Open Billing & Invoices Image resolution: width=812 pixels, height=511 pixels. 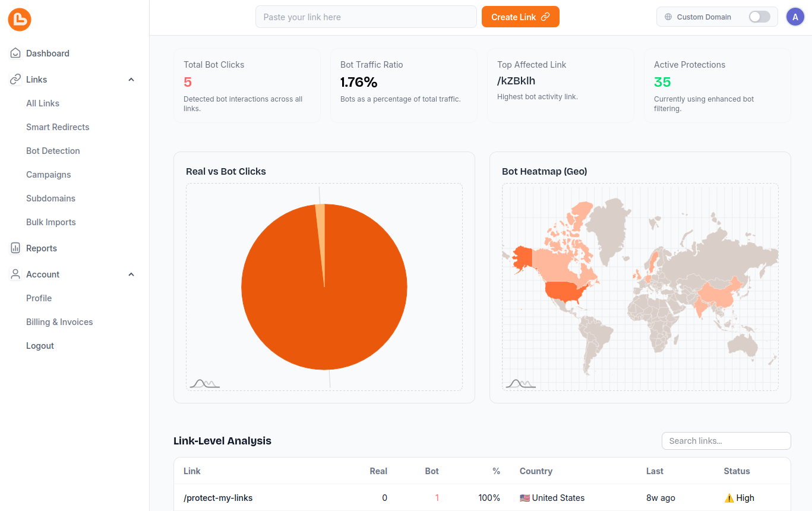pyautogui.click(x=59, y=322)
